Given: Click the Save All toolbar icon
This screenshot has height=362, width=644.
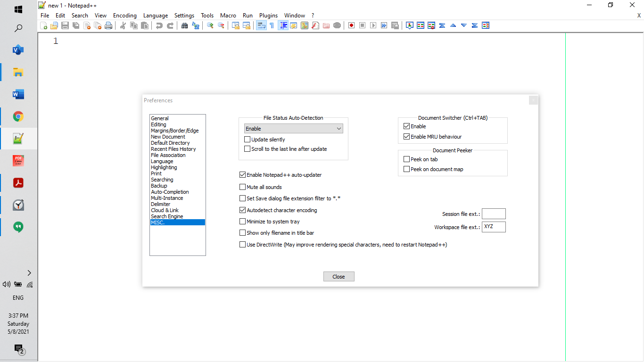Looking at the screenshot, I should pyautogui.click(x=76, y=25).
